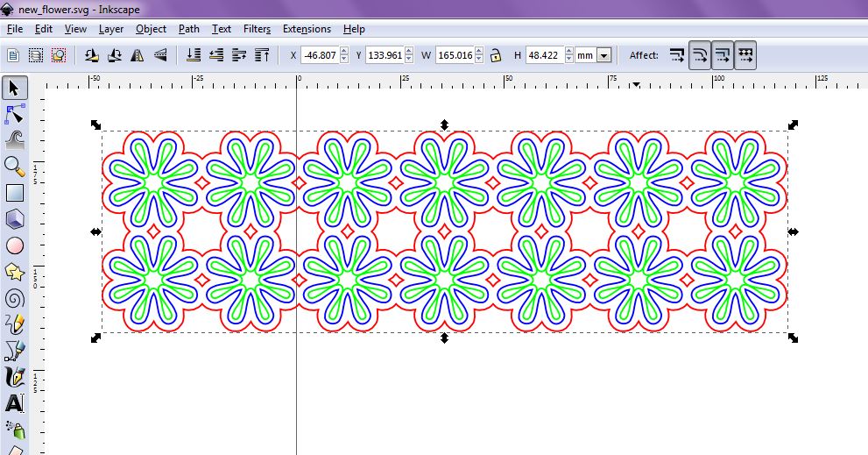Flip selection horizontally
The width and height of the screenshot is (868, 455).
click(138, 55)
